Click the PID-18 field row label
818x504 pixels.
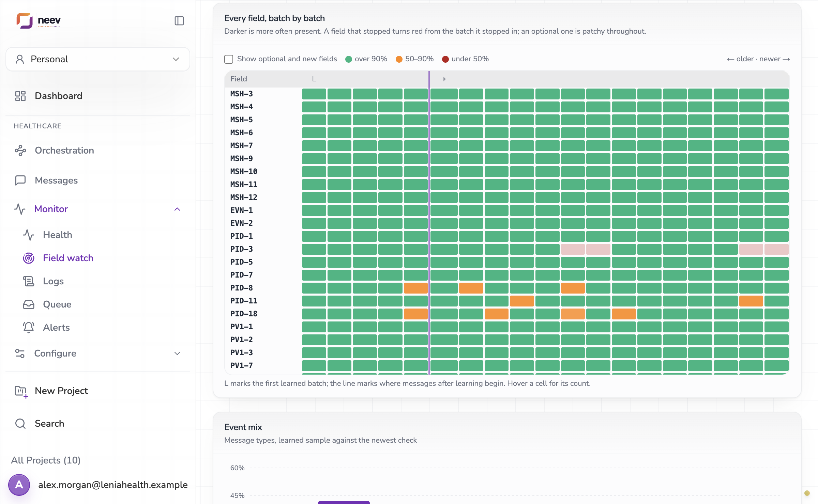tap(244, 314)
